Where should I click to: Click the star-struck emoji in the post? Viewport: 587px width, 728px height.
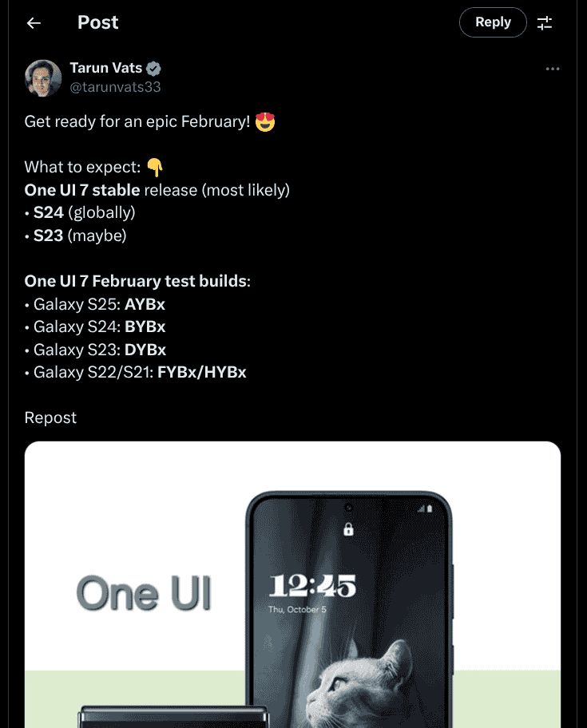(264, 121)
